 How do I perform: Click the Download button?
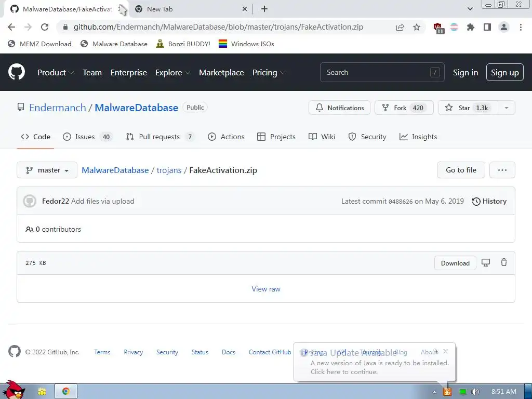455,263
